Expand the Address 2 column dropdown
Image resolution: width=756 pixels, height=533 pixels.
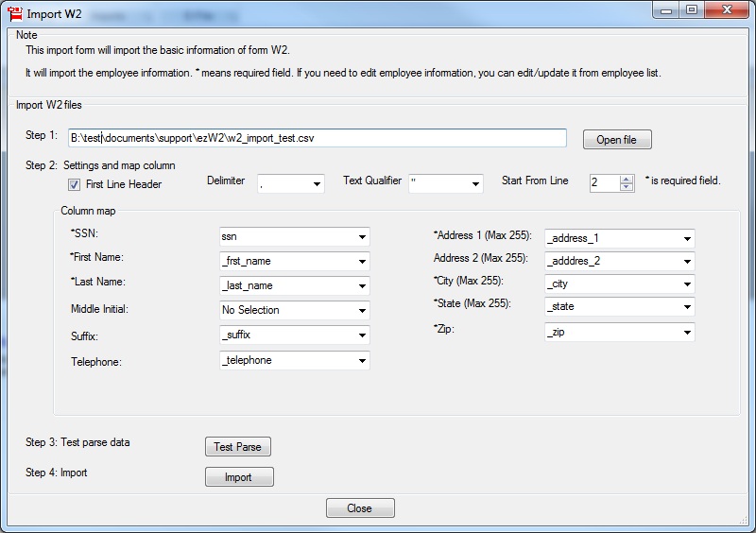pos(687,260)
